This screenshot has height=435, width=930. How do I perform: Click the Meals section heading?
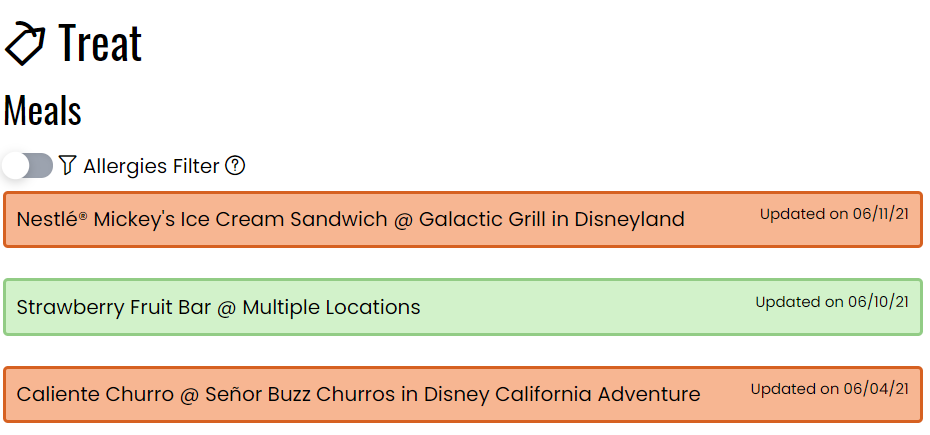[43, 110]
